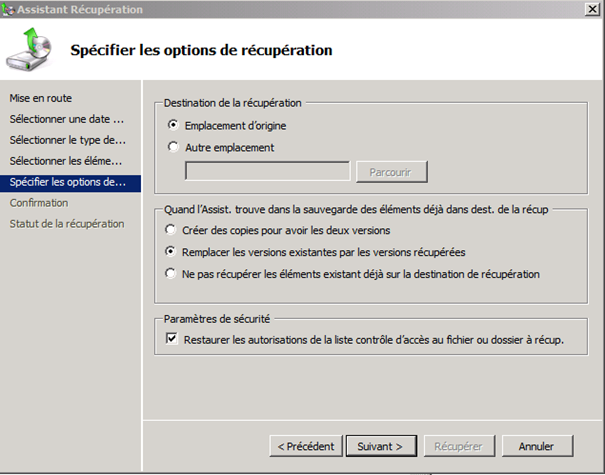Screen dimensions: 605x475
Task: Click the Spécifier les options de récupération heading
Action: 201,50
